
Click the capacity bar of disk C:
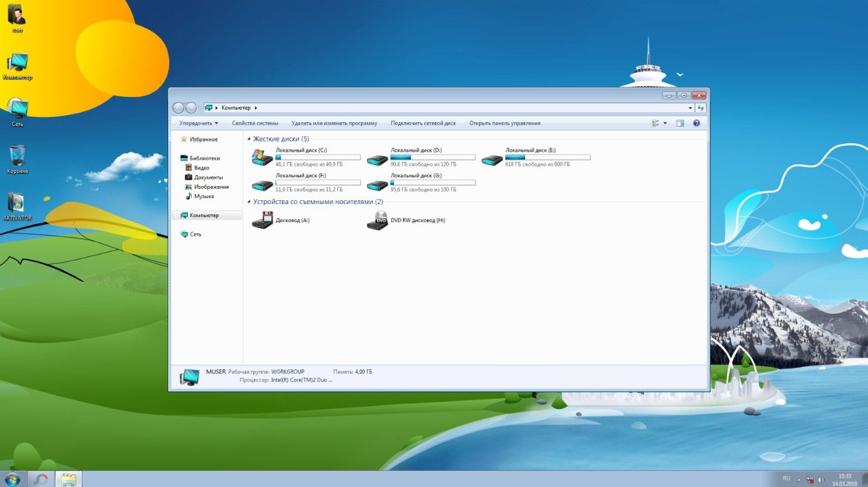pos(318,157)
